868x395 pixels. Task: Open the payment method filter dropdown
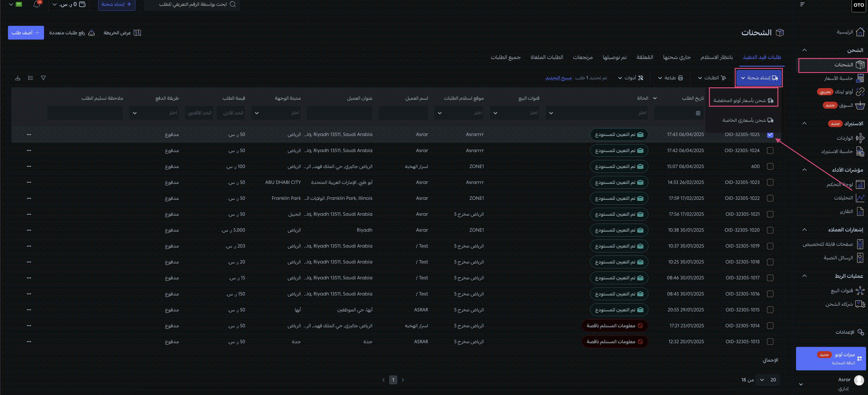[154, 113]
